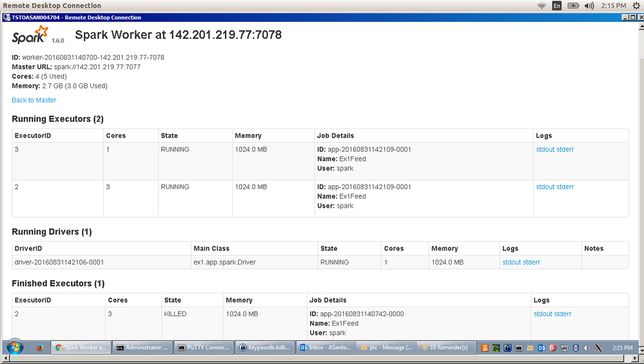
Task: Select the 'Spark Worker at 142.201.219.77:7078' heading
Action: point(179,35)
